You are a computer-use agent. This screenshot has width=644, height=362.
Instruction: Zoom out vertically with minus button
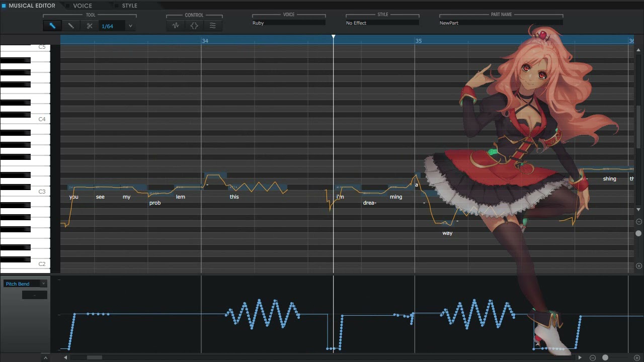[639, 222]
